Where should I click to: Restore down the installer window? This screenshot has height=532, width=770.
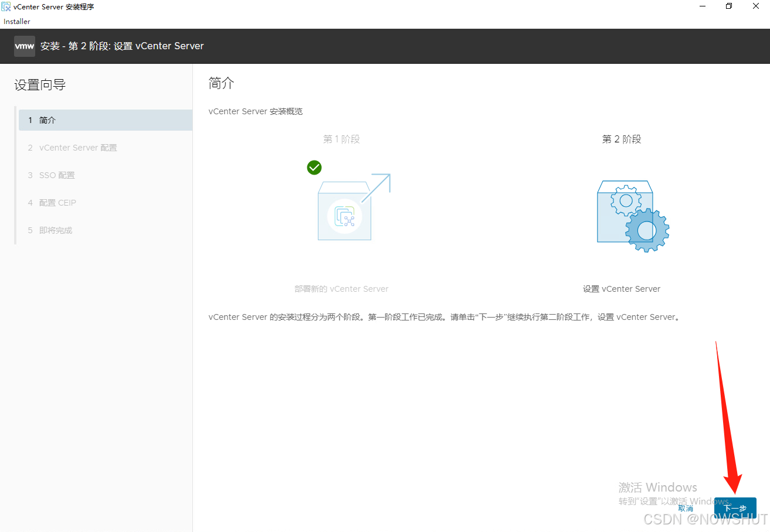tap(729, 6)
